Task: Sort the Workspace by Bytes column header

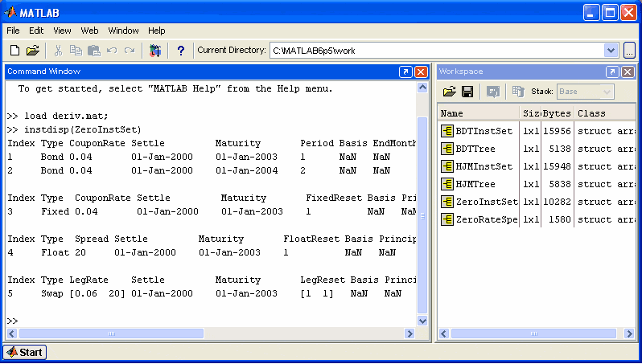Action: (x=557, y=112)
